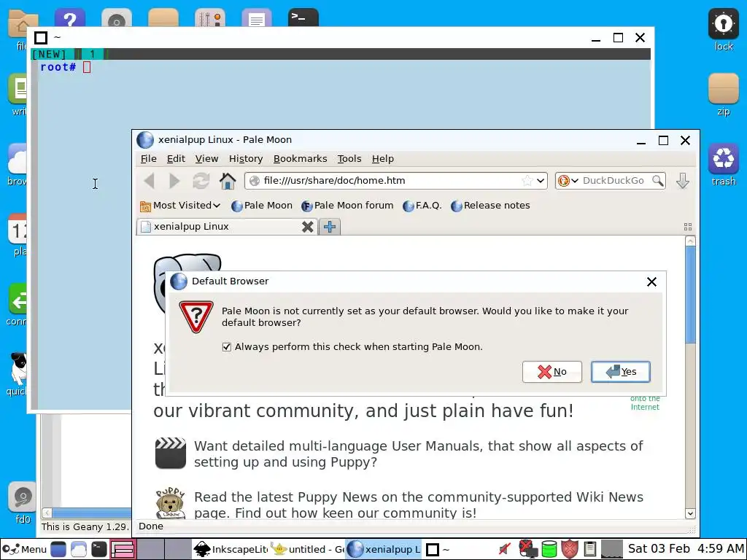Open the zip desktop icon
The height and width of the screenshot is (560, 747).
[723, 96]
